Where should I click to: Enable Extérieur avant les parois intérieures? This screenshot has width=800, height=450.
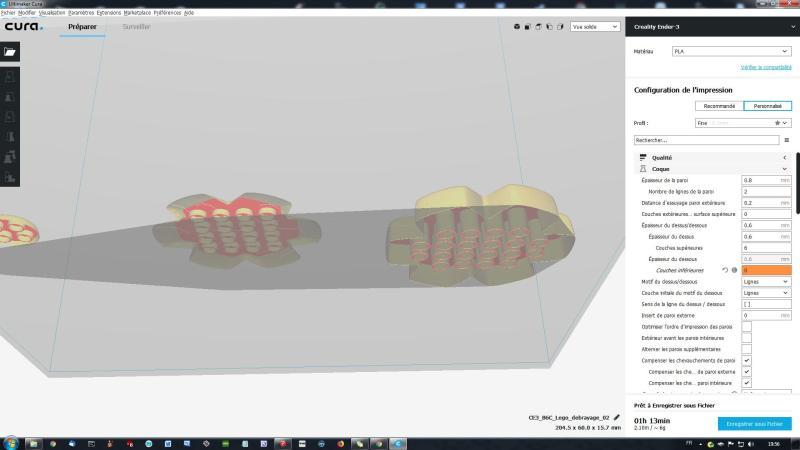(x=746, y=338)
